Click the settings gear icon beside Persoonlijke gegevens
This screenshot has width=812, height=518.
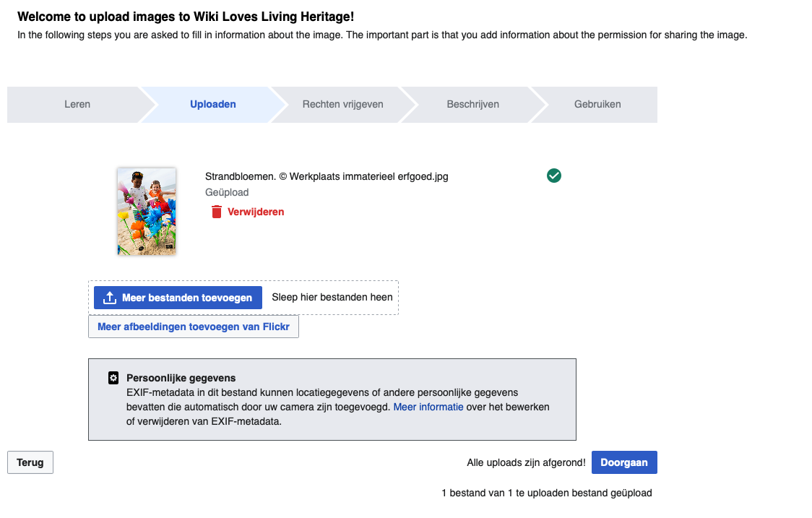[113, 378]
